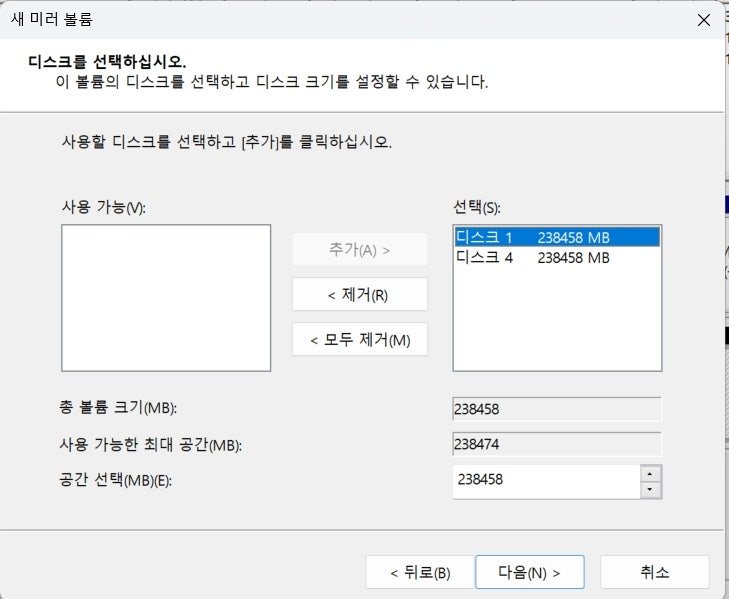This screenshot has height=599, width=729.
Task: Close the 새 미러 볼륨 wizard window
Action: (703, 20)
